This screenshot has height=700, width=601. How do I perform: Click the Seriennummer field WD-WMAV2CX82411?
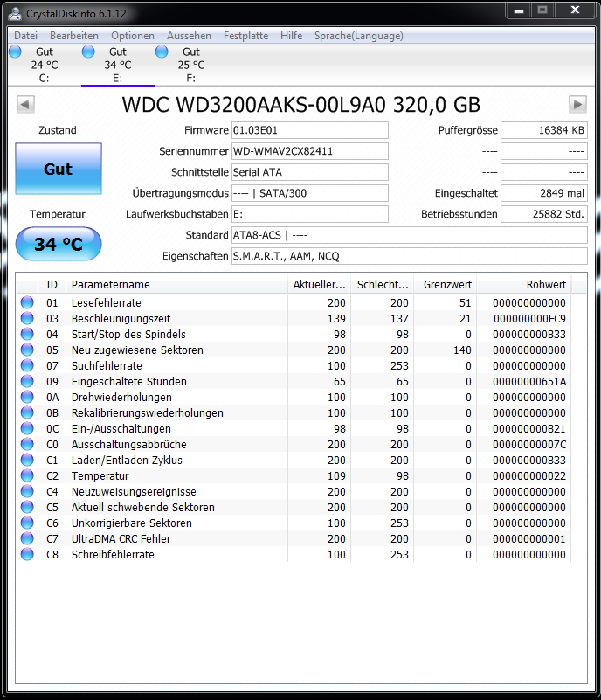pos(309,151)
